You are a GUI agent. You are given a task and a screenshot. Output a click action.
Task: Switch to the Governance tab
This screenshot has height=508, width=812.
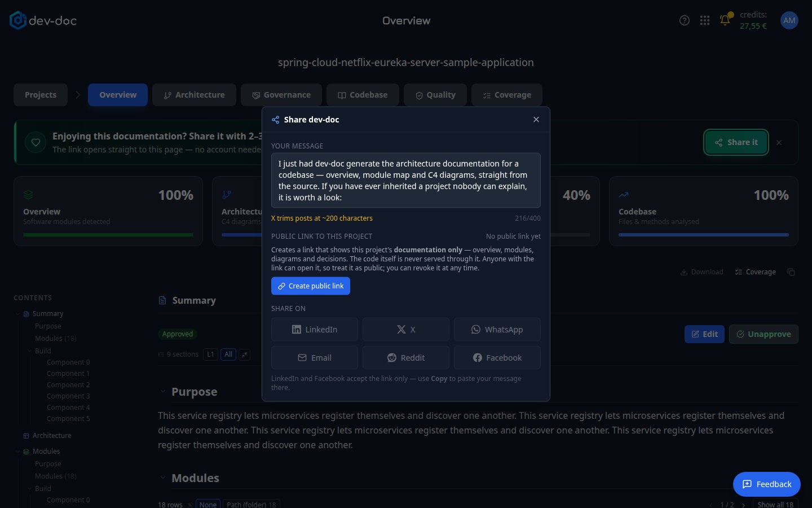pos(281,95)
